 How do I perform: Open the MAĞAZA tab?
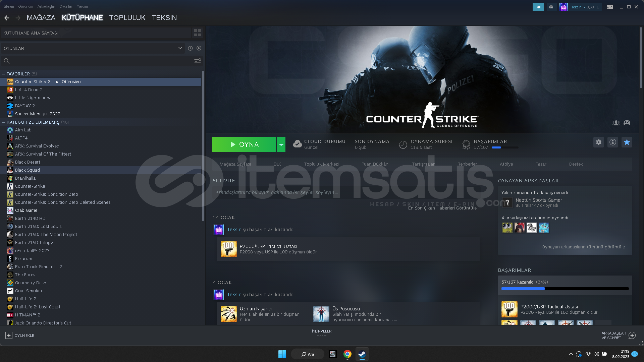click(41, 17)
